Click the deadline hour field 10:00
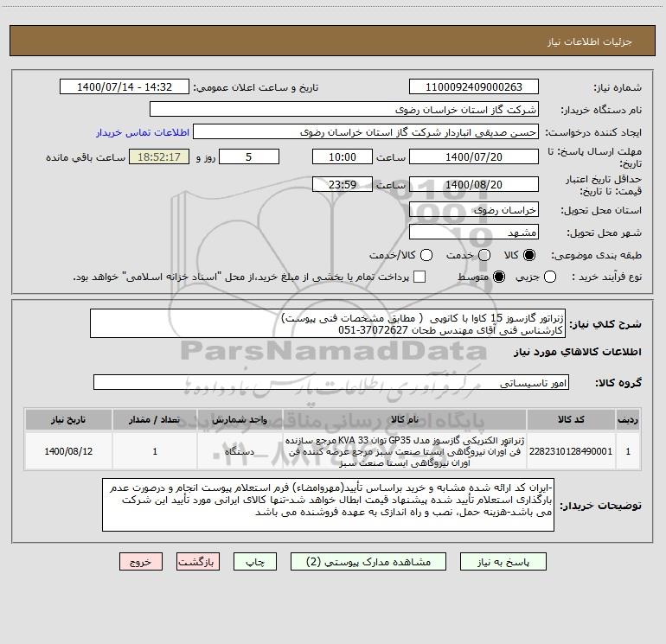Viewport: 666px width, 644px height. 343,156
